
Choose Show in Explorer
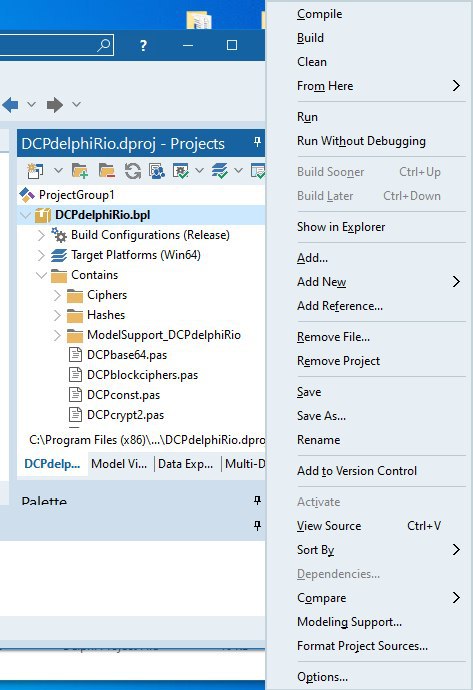click(x=341, y=227)
